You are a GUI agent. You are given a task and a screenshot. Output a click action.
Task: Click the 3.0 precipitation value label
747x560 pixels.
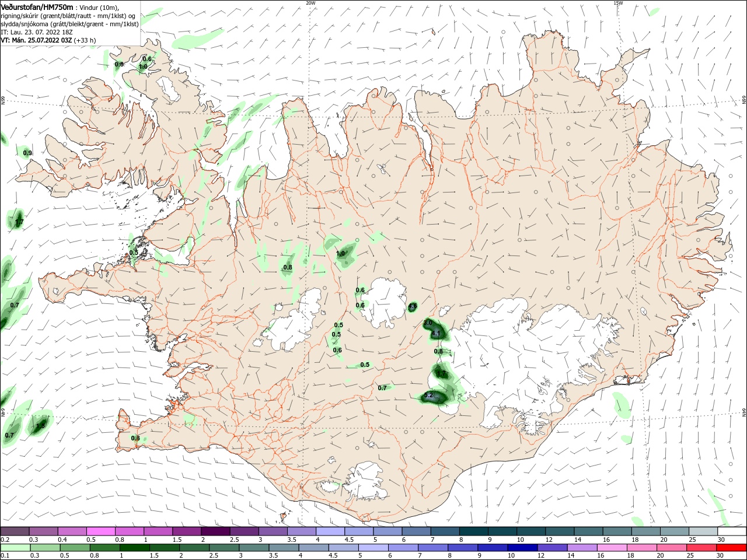428,323
